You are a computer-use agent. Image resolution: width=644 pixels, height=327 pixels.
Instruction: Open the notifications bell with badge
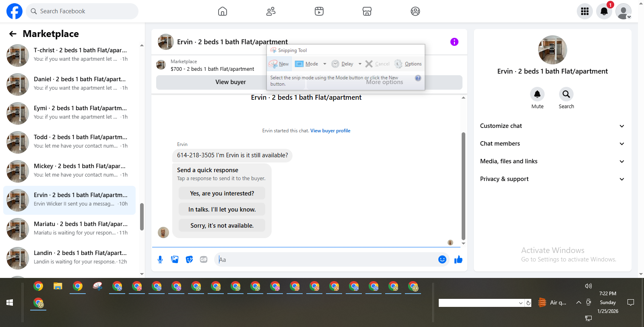(604, 11)
